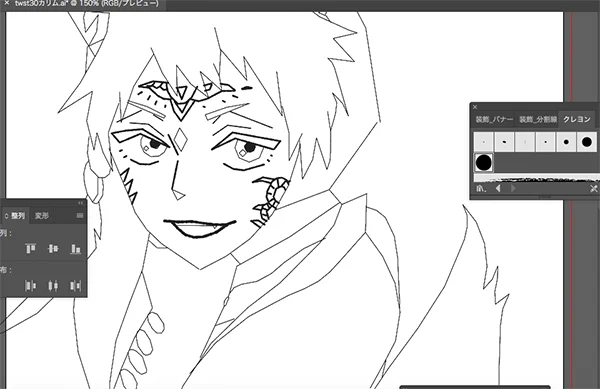Pick the tiniest dot brush thumbnail
Screen dimensions: 600x389
(484, 142)
